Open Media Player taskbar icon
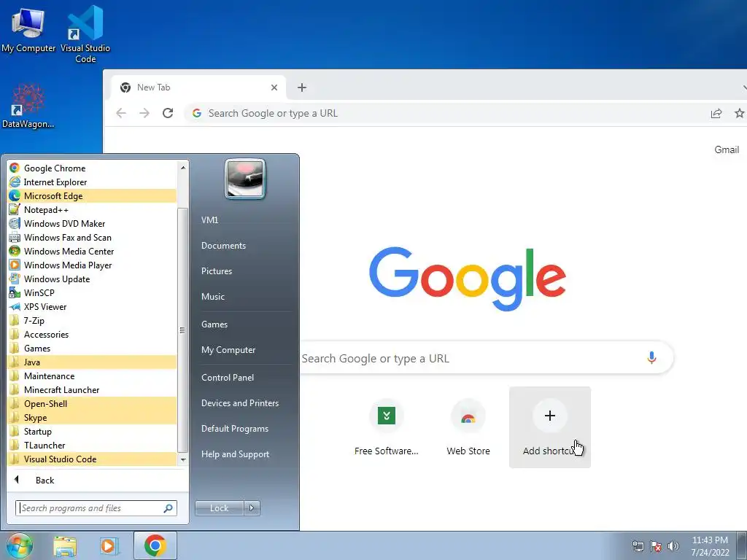Viewport: 747px width, 560px height. (109, 546)
